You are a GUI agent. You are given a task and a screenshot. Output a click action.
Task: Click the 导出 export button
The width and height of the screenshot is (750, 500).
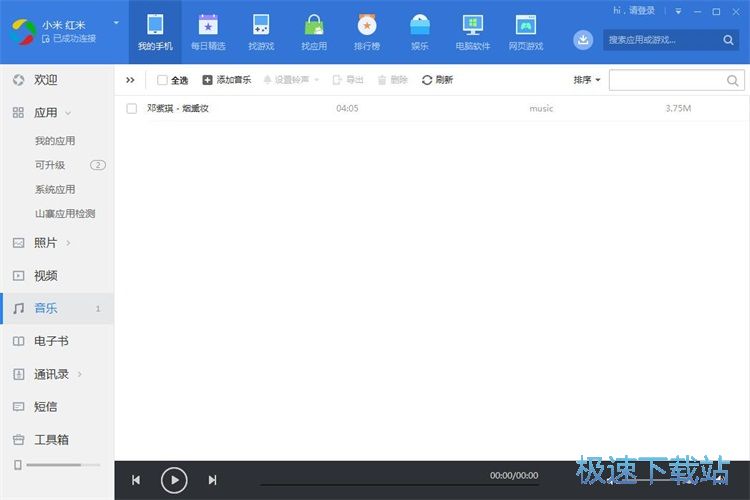(x=348, y=80)
